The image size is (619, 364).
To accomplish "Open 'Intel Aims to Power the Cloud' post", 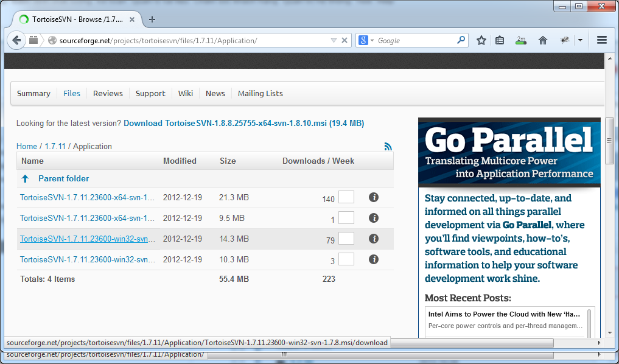I will point(504,314).
